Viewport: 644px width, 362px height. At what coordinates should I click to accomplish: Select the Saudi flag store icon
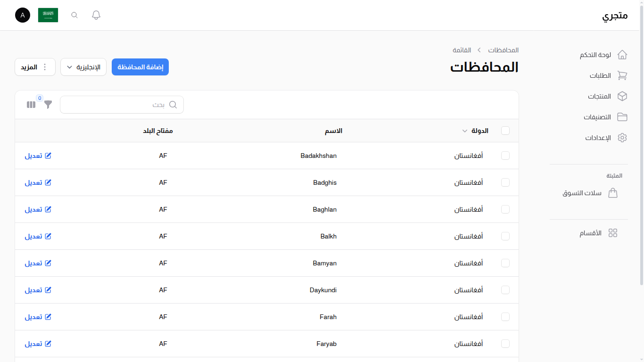click(x=48, y=15)
